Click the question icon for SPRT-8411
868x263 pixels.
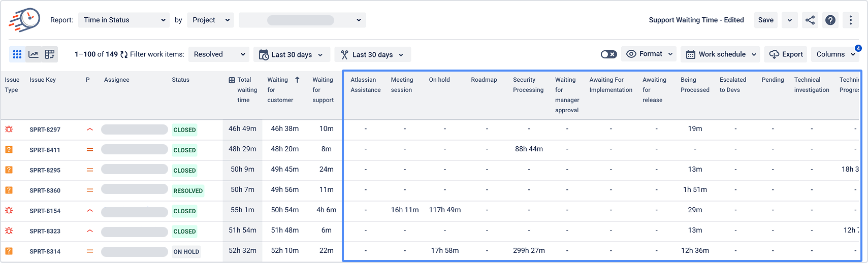(x=9, y=150)
